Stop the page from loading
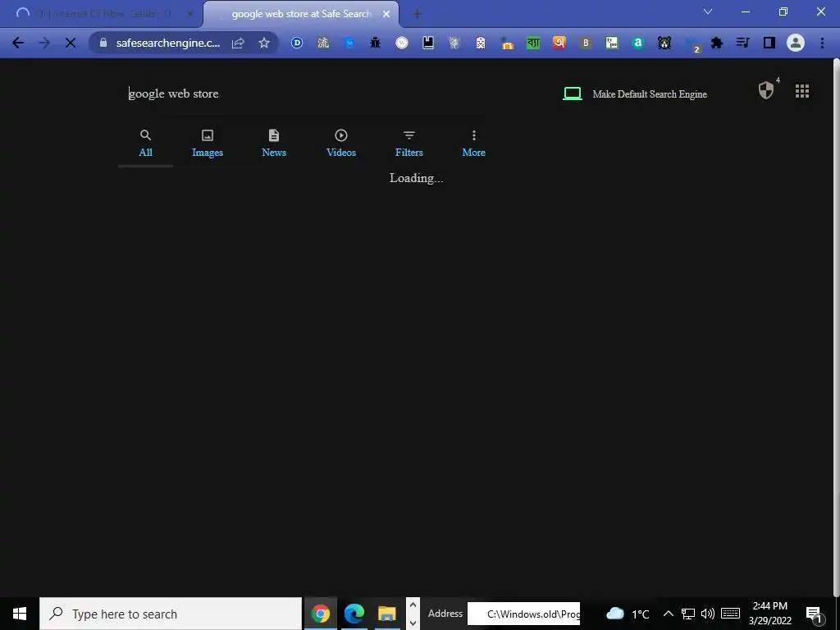Viewport: 840px width, 630px height. pyautogui.click(x=71, y=43)
